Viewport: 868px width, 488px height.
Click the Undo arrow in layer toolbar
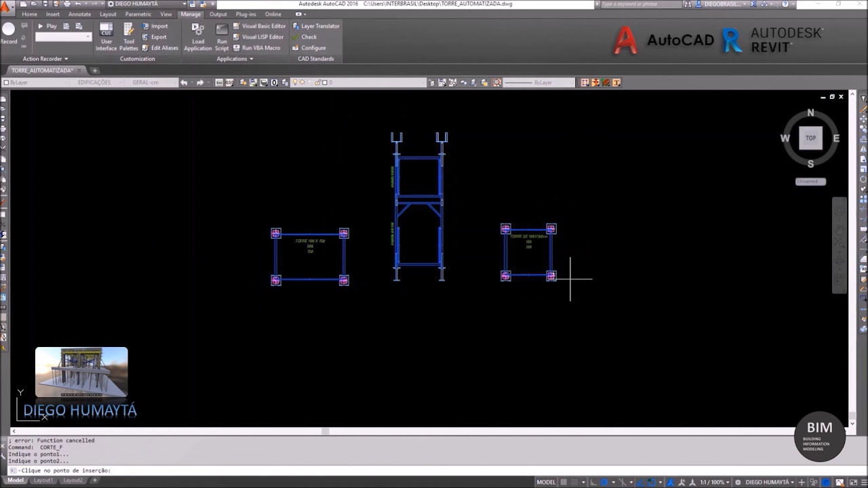coord(184,83)
